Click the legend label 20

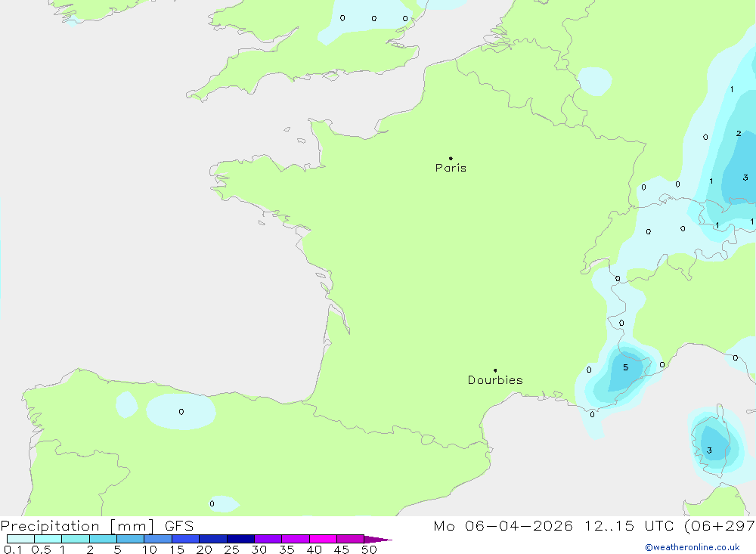204,549
